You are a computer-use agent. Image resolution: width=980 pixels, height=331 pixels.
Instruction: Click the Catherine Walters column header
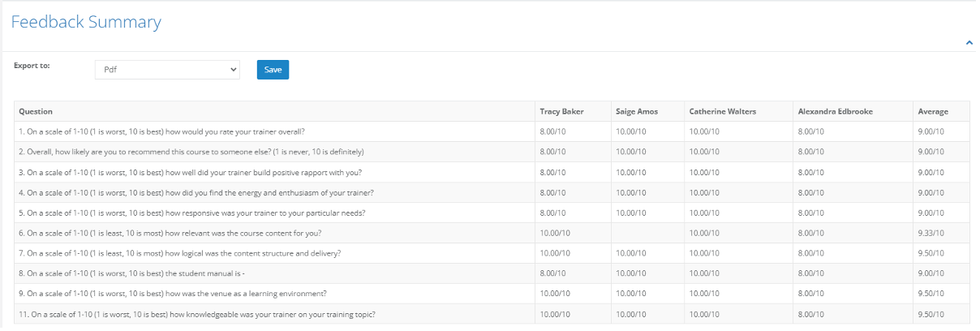[x=723, y=111]
